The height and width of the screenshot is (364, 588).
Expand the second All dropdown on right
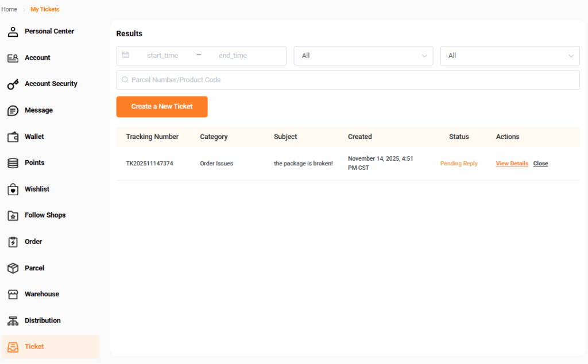(x=509, y=56)
